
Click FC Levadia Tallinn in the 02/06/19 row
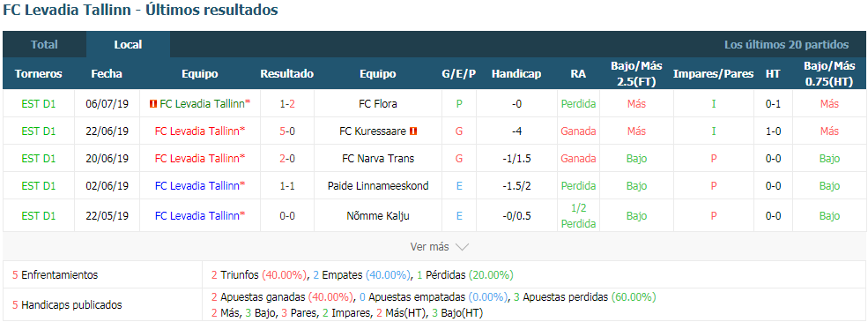coord(200,185)
